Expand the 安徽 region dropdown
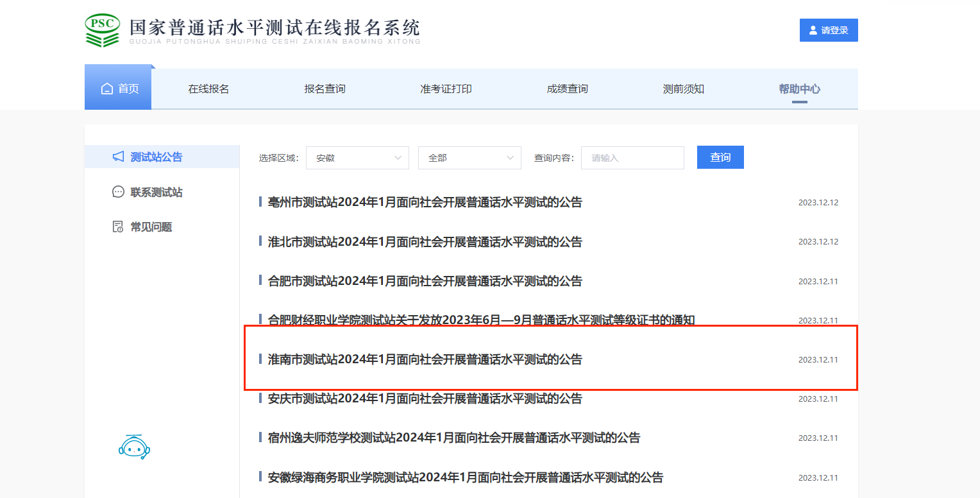Viewport: 980px width, 498px height. (x=357, y=158)
